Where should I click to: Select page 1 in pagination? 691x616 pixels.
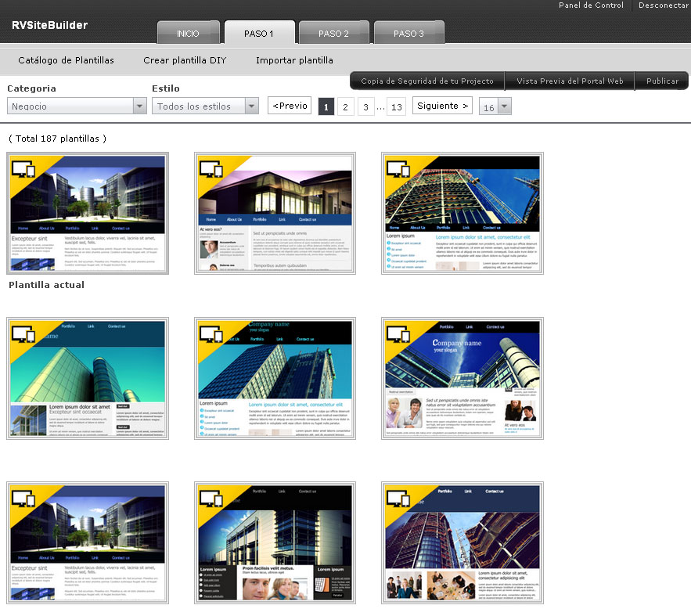326,106
